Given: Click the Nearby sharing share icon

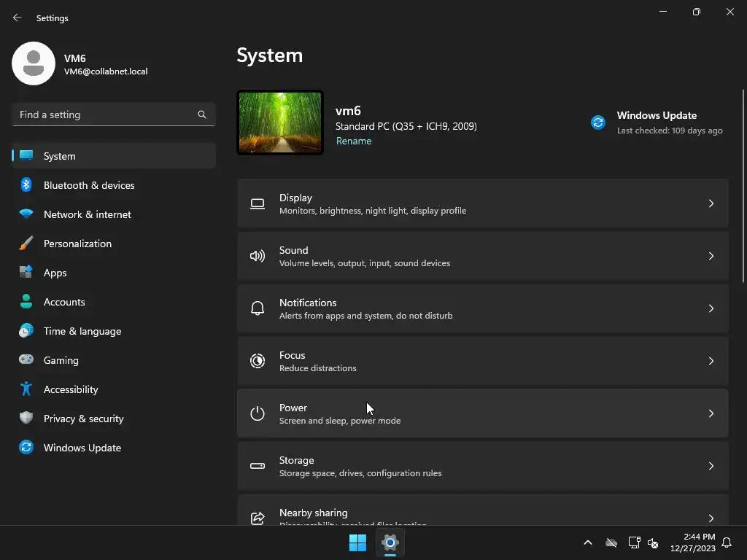Looking at the screenshot, I should pos(258,518).
